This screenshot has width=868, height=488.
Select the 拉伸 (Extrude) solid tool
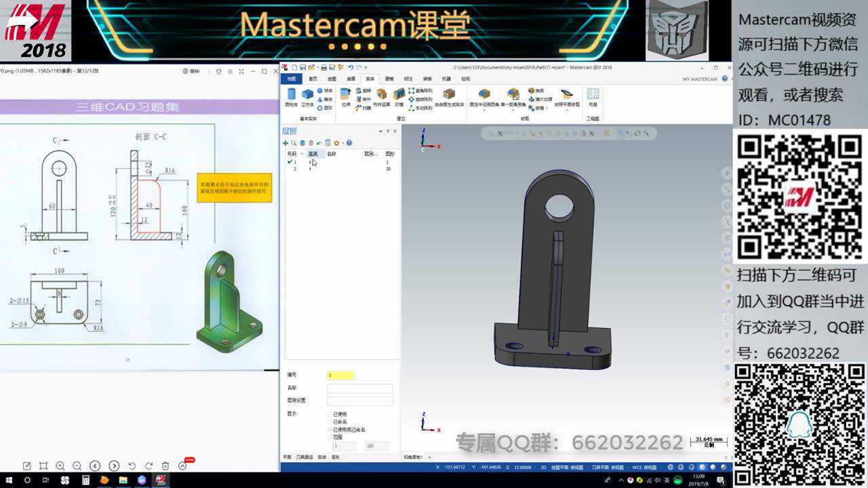click(345, 96)
